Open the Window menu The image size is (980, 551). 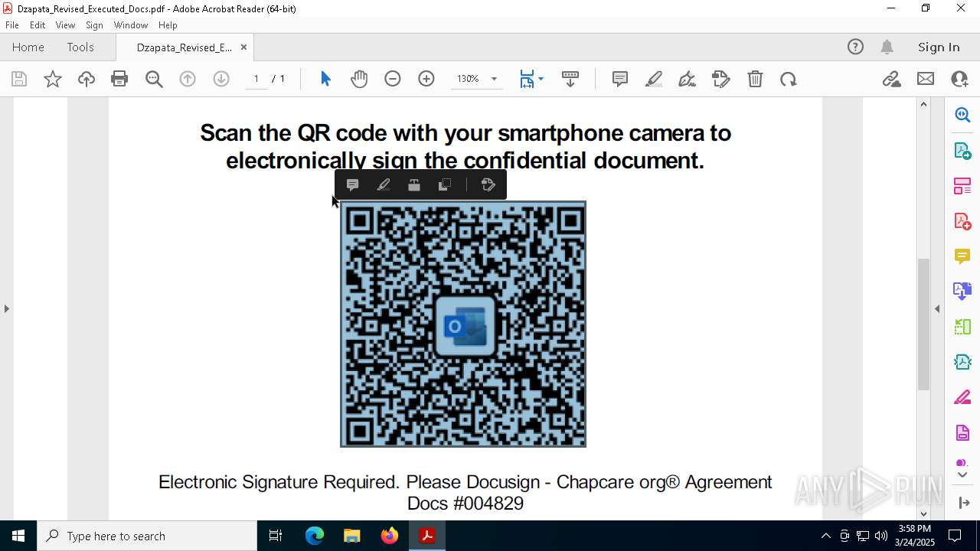(131, 25)
